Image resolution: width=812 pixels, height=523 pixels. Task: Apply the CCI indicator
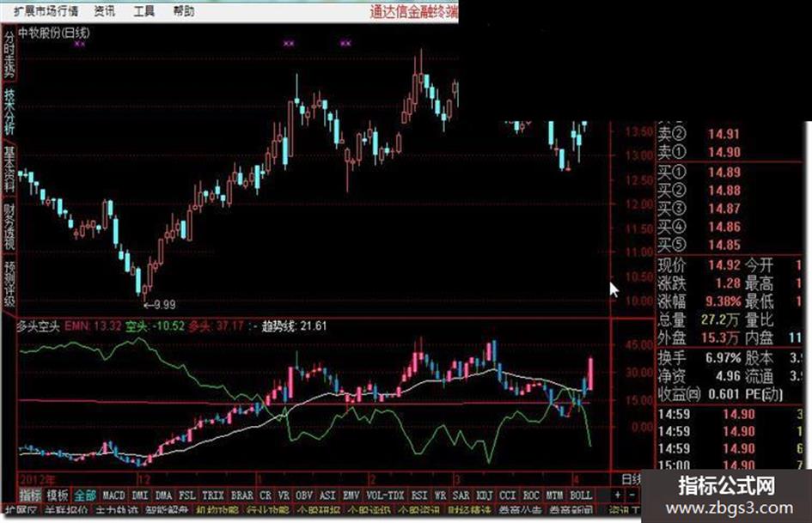pyautogui.click(x=508, y=496)
